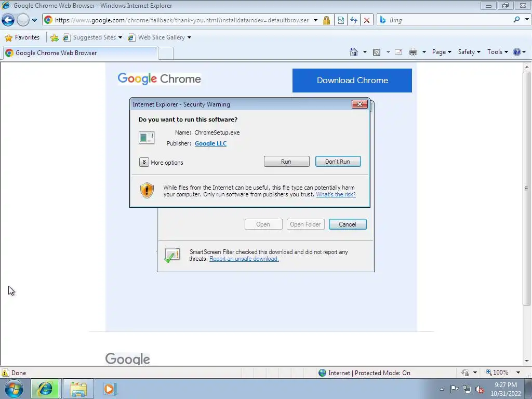Open the zoom level dropdown arrow

(518, 373)
